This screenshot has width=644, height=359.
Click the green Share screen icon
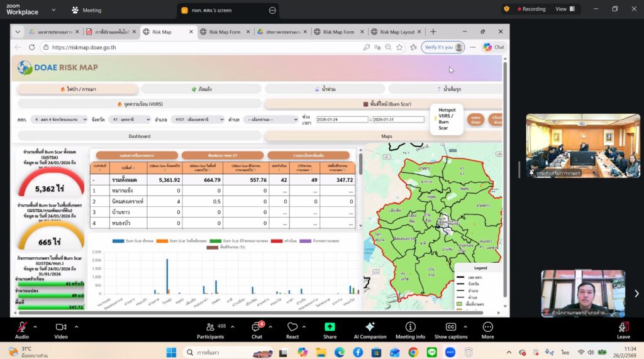click(x=330, y=327)
